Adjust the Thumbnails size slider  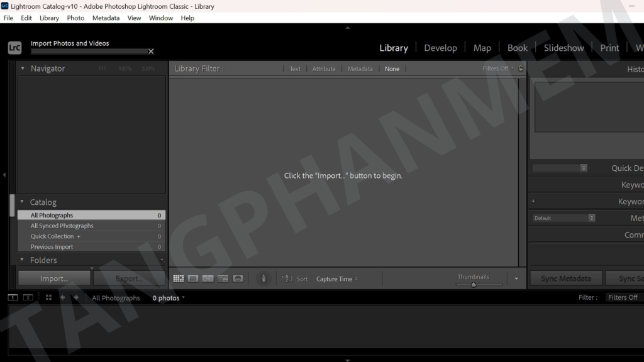[474, 285]
